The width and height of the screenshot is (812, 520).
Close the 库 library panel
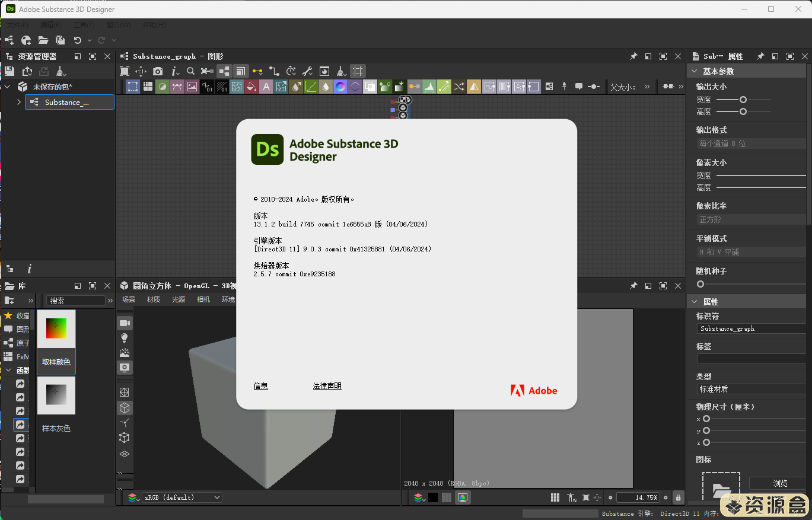(x=107, y=286)
